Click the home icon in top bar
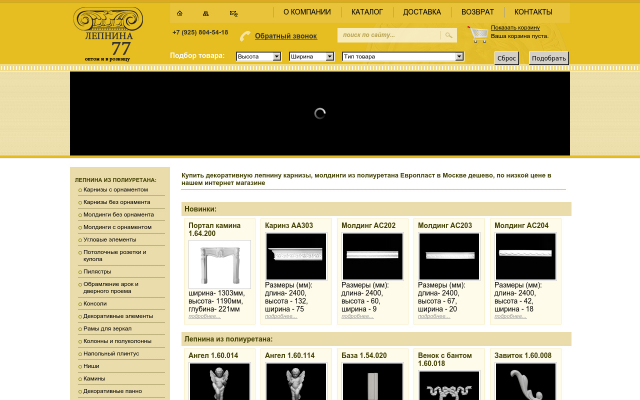 [180, 13]
